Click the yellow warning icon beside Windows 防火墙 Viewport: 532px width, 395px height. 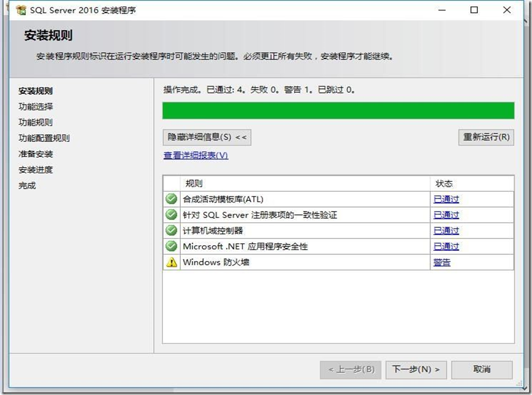coord(171,262)
